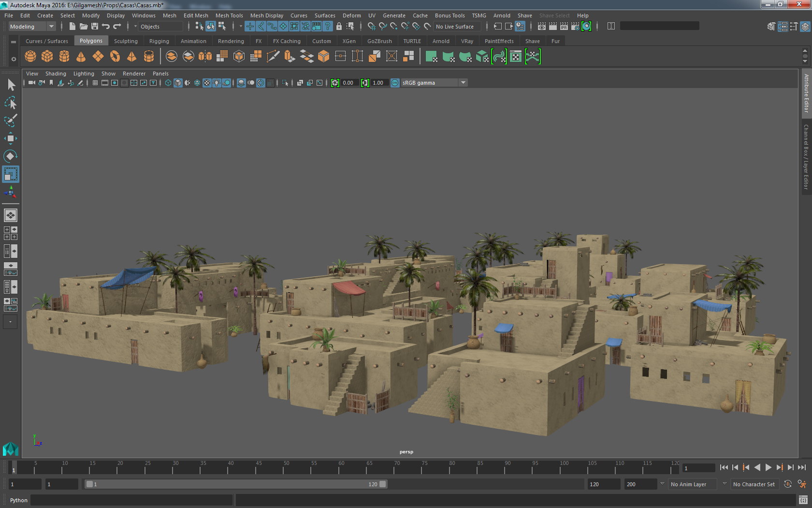This screenshot has width=812, height=508.
Task: Click the polygon sphere shelf icon
Action: tap(30, 57)
